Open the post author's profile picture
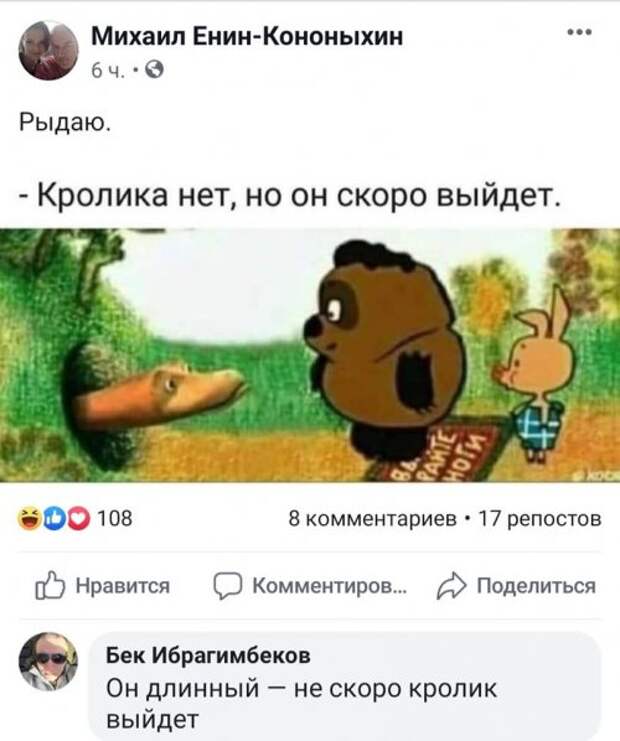 click(x=48, y=50)
